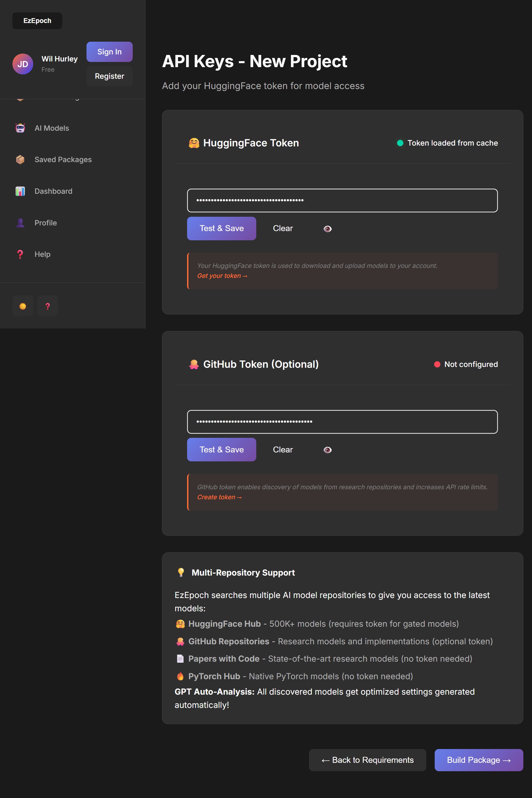This screenshot has width=532, height=798.
Task: Toggle visibility of the GitHub token
Action: click(x=327, y=449)
